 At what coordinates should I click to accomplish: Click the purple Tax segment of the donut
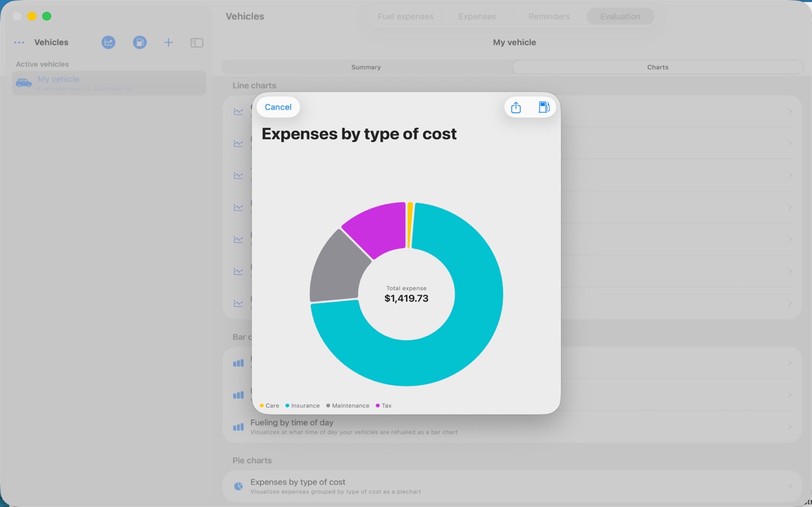(x=378, y=228)
